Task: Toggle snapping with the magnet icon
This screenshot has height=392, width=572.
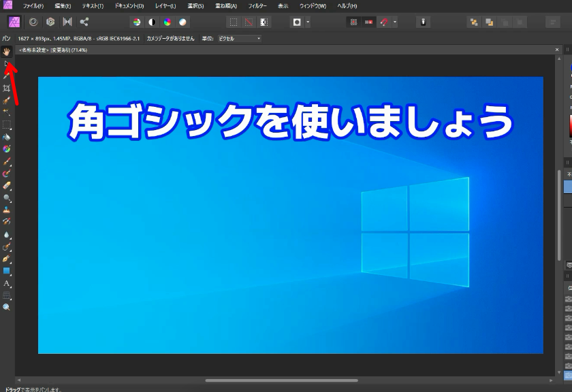Action: click(383, 21)
